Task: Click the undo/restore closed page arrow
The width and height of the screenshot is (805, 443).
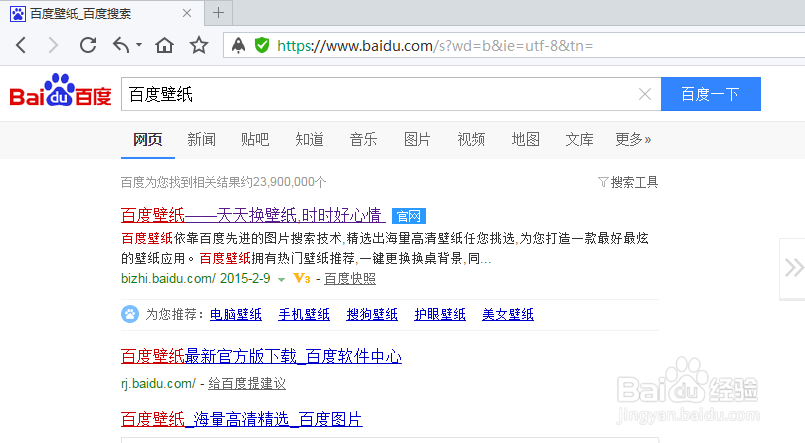Action: point(121,45)
